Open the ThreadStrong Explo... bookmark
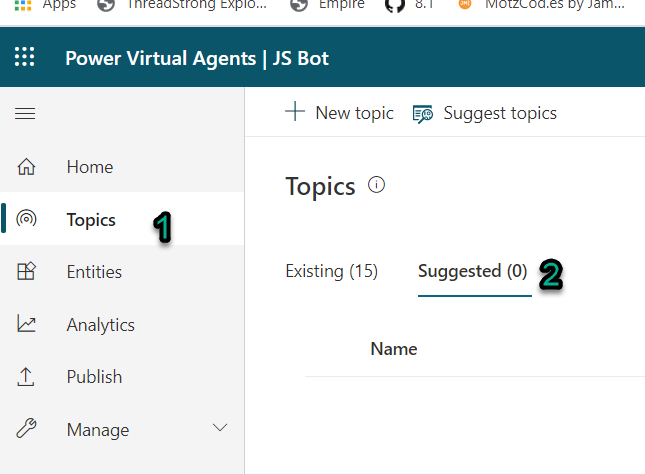 [x=182, y=5]
